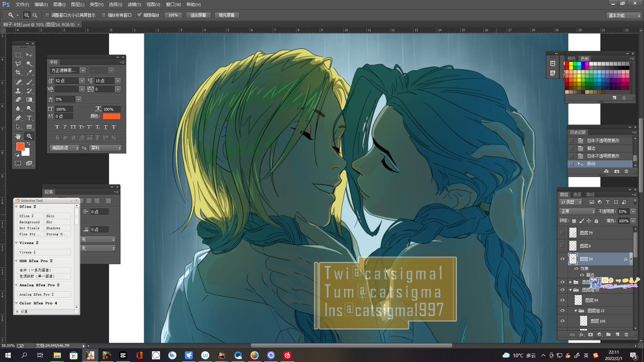The image size is (644, 362).
Task: Select the Blur tool
Action: [18, 109]
